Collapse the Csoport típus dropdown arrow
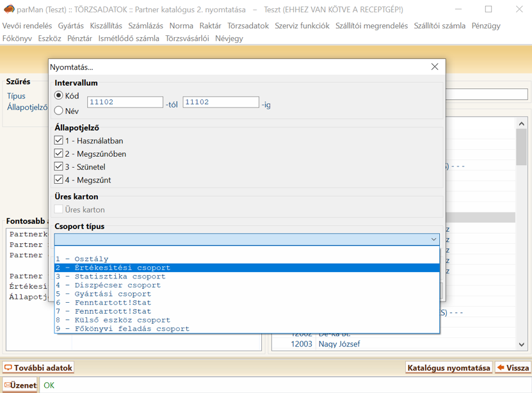 point(433,239)
